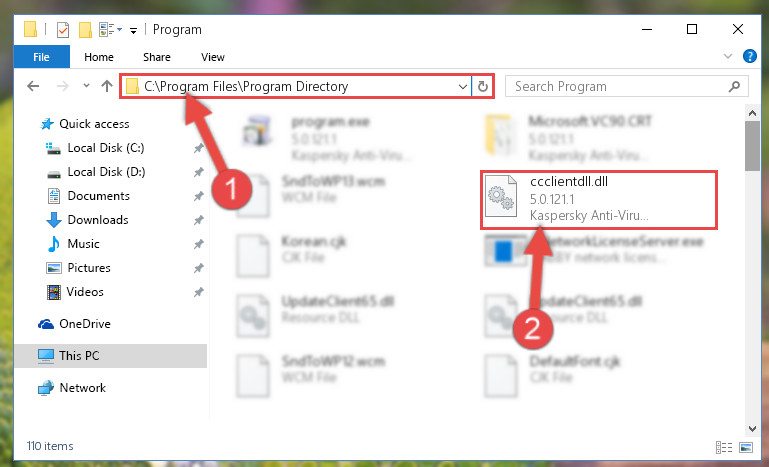The image size is (769, 467).
Task: Open the Help question mark icon
Action: 749,56
